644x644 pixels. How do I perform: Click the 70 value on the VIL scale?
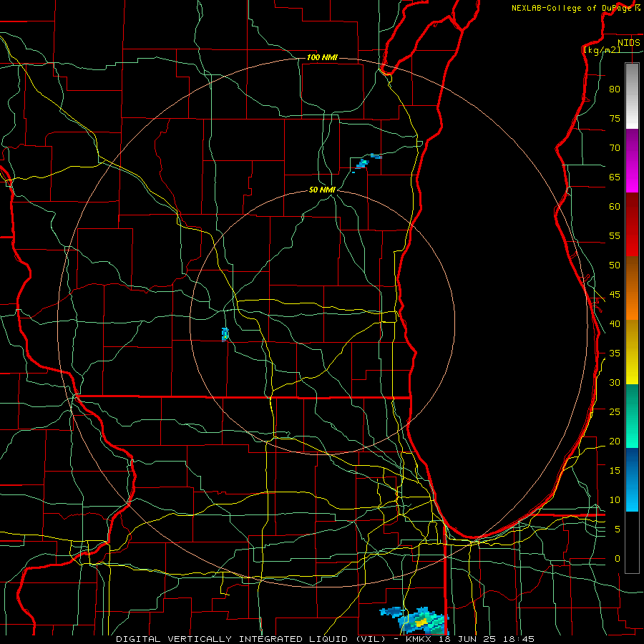pyautogui.click(x=615, y=148)
